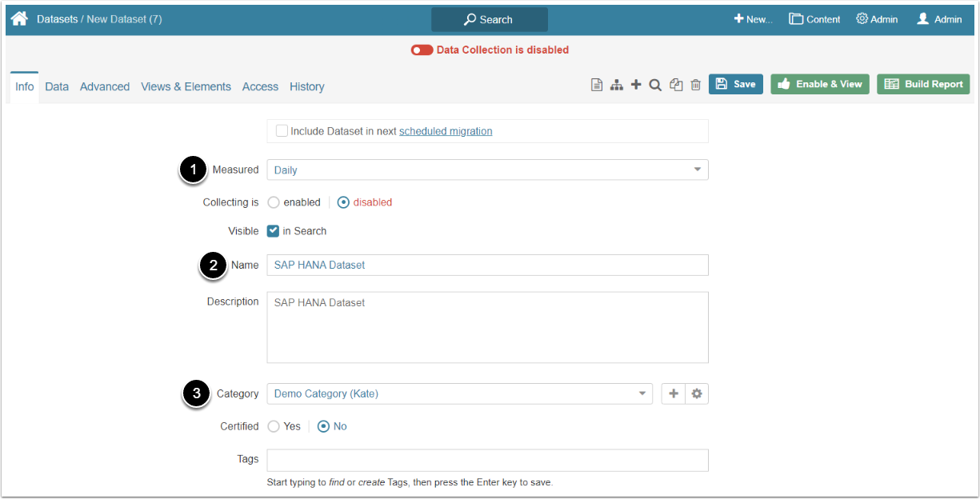Open the document notes icon in toolbar

point(597,85)
